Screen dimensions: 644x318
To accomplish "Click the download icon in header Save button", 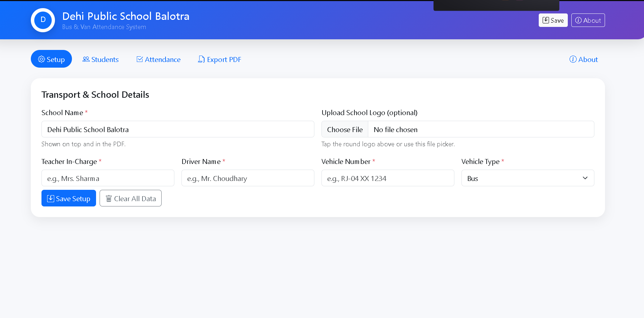I will [545, 20].
